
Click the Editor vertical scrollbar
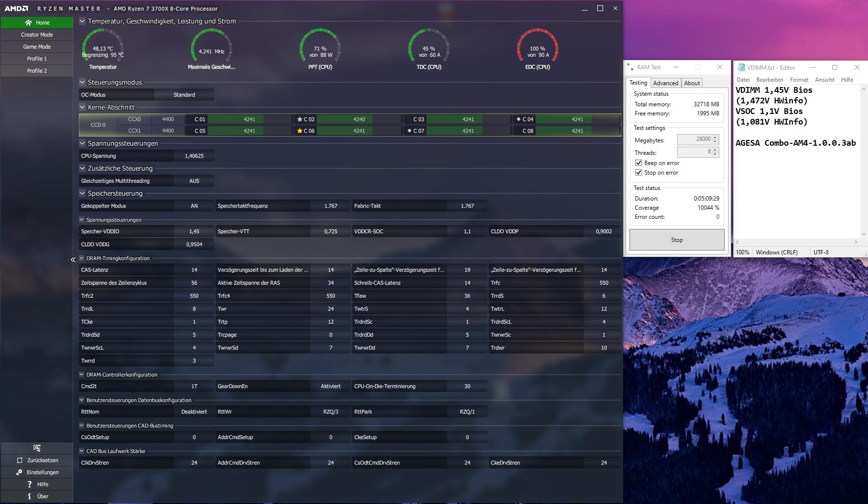pos(864,162)
